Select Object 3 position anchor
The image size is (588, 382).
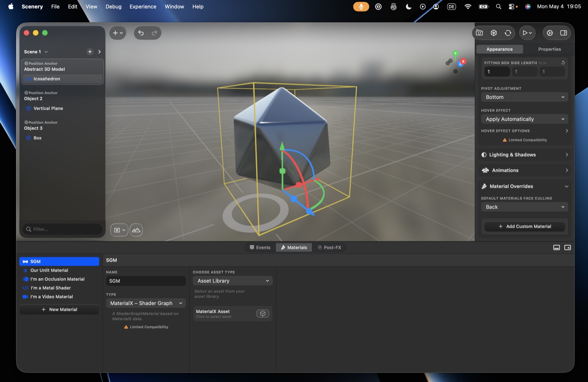(33, 128)
